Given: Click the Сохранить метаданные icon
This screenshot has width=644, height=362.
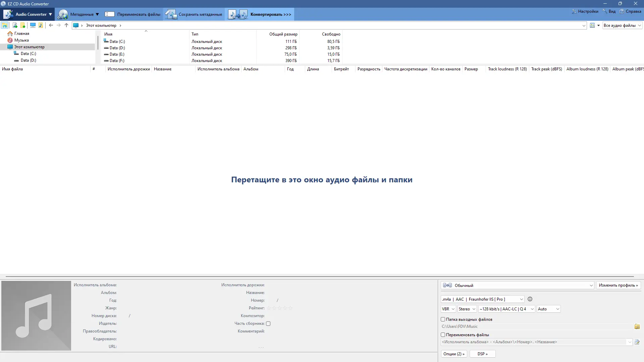Looking at the screenshot, I should pos(171,14).
